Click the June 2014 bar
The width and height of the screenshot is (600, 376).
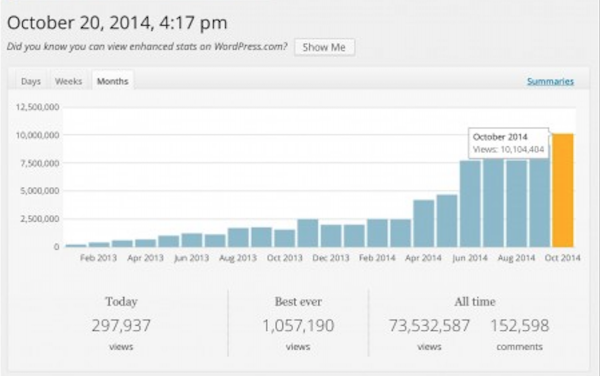coord(470,203)
